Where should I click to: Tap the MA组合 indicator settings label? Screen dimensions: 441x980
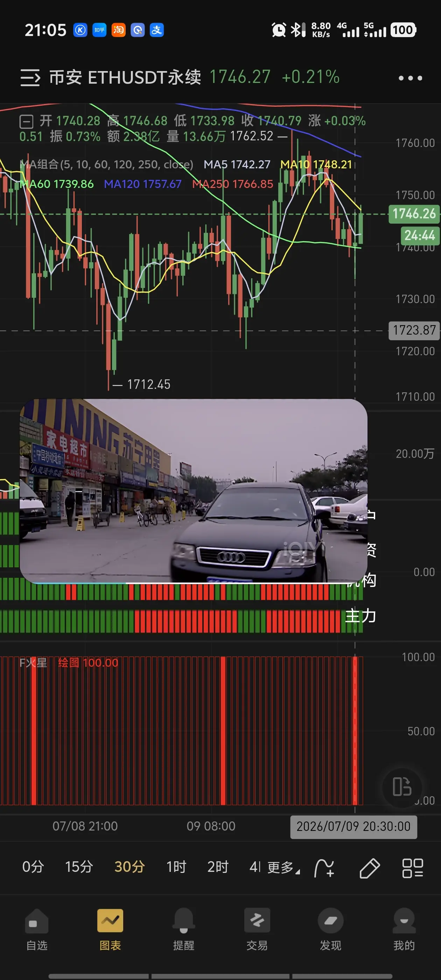(106, 164)
